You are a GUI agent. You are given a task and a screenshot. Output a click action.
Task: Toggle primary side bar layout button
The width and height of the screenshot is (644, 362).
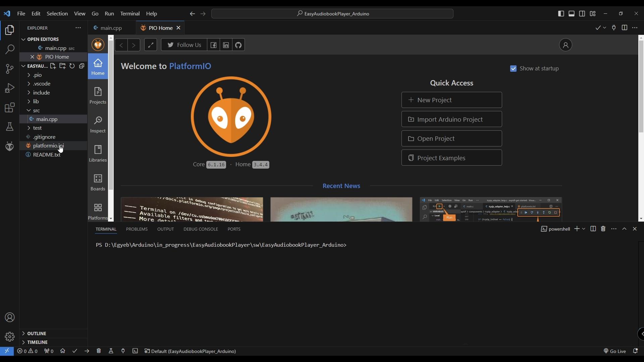tap(561, 14)
